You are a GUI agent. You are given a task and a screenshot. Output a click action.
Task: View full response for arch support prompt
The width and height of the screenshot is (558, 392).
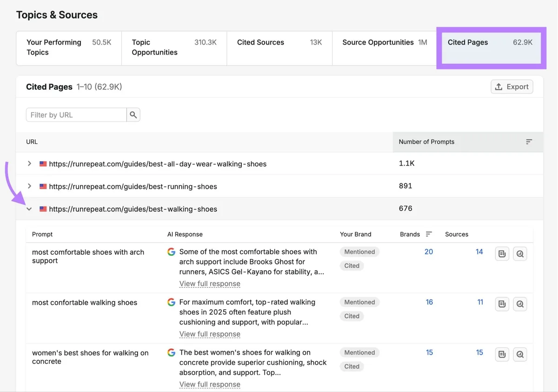coord(210,284)
